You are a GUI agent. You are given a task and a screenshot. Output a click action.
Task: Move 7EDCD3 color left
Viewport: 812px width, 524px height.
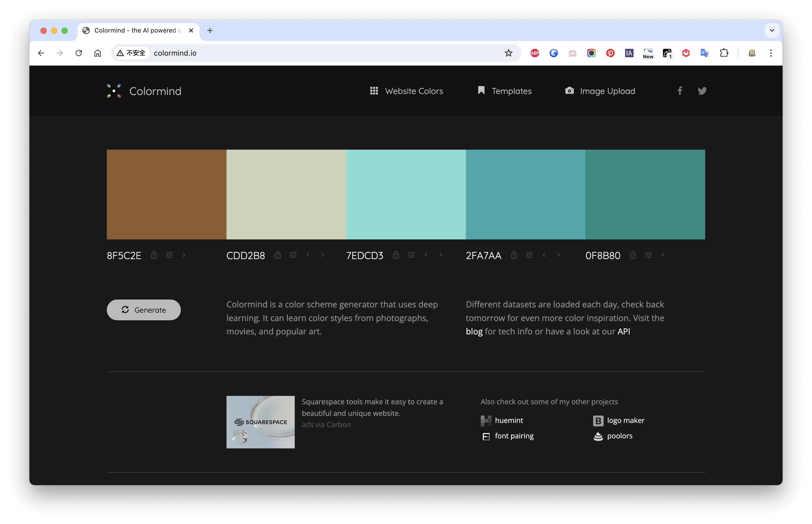coord(426,255)
